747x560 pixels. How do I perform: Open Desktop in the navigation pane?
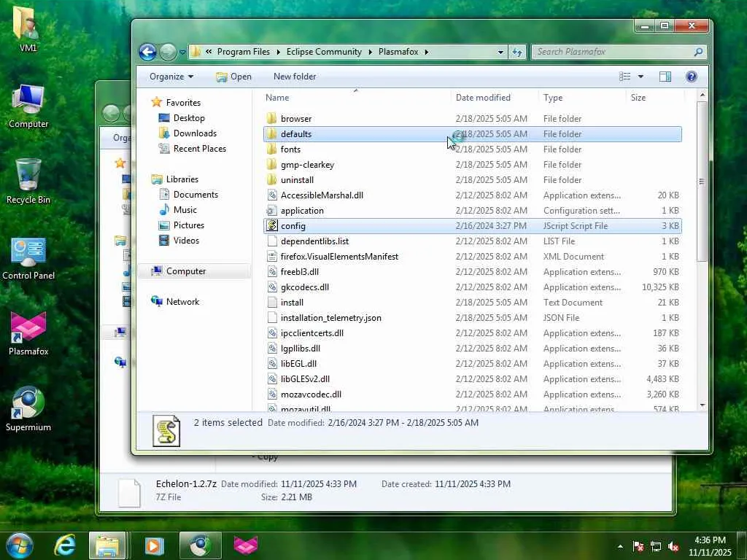point(189,118)
